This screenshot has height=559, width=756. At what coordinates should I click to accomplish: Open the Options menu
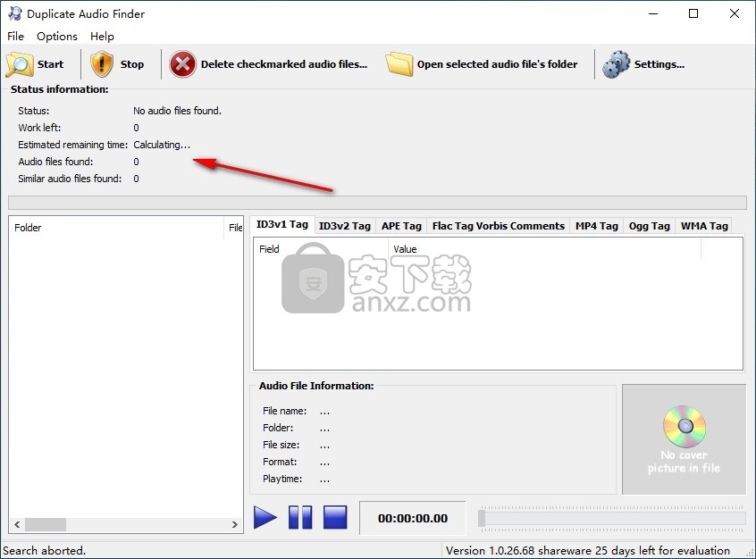pyautogui.click(x=57, y=36)
